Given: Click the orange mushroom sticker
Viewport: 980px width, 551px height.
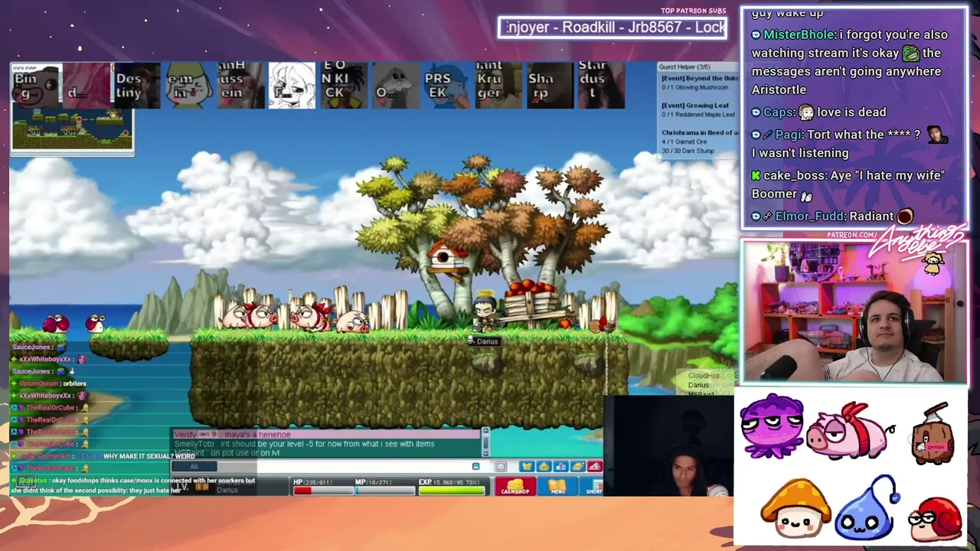Looking at the screenshot, I should click(795, 508).
